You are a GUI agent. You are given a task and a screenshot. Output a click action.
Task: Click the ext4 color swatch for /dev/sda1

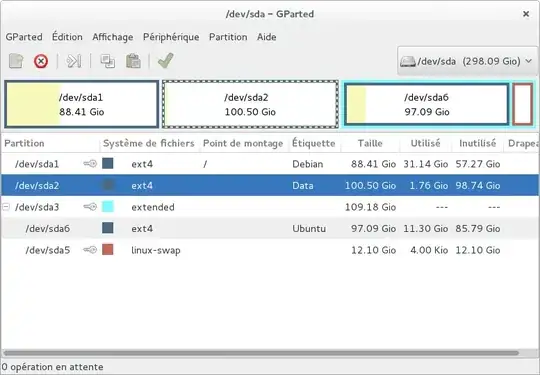108,164
